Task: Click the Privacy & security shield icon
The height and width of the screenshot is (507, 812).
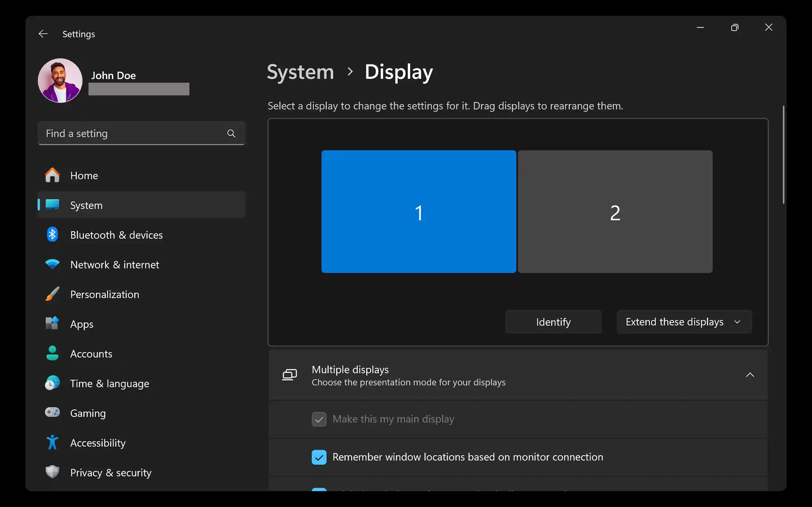Action: [x=52, y=472]
